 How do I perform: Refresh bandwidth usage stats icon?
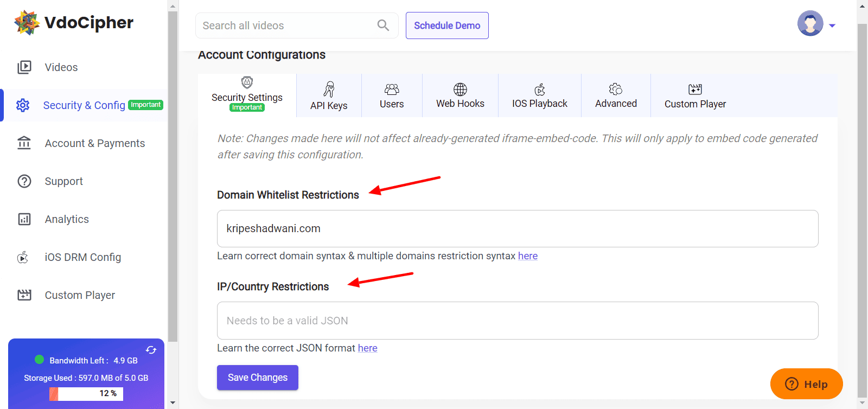[151, 350]
